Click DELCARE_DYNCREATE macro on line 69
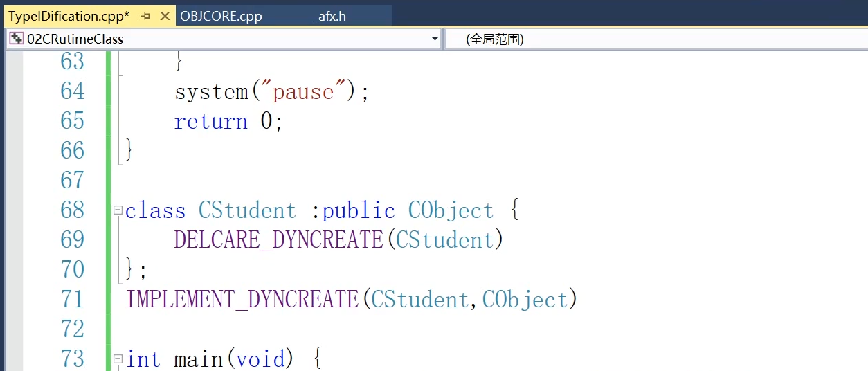This screenshot has height=371, width=868. pyautogui.click(x=278, y=239)
